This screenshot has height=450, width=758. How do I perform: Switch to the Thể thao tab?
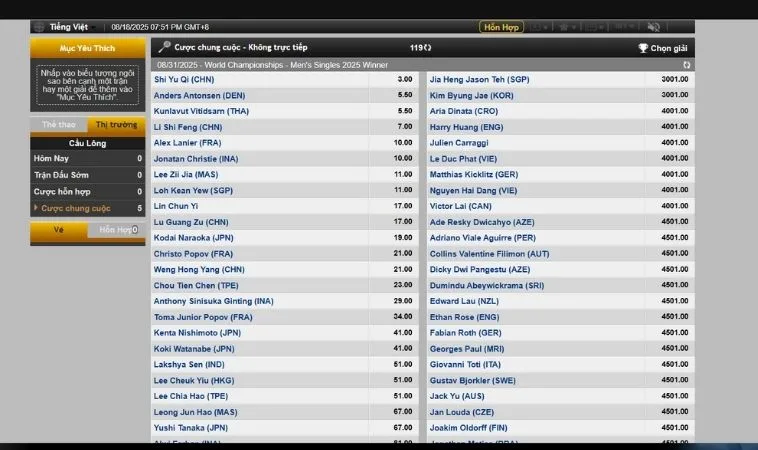tap(58, 125)
